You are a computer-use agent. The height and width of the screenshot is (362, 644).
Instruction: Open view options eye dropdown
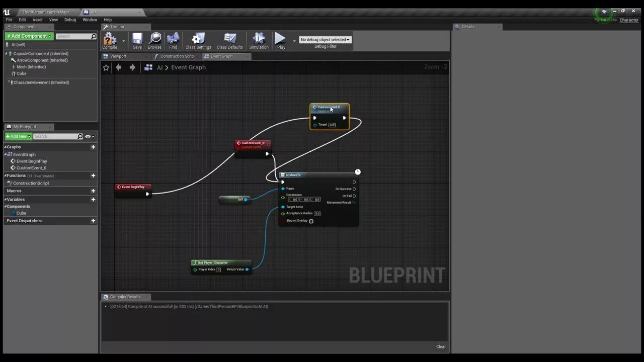tap(89, 136)
